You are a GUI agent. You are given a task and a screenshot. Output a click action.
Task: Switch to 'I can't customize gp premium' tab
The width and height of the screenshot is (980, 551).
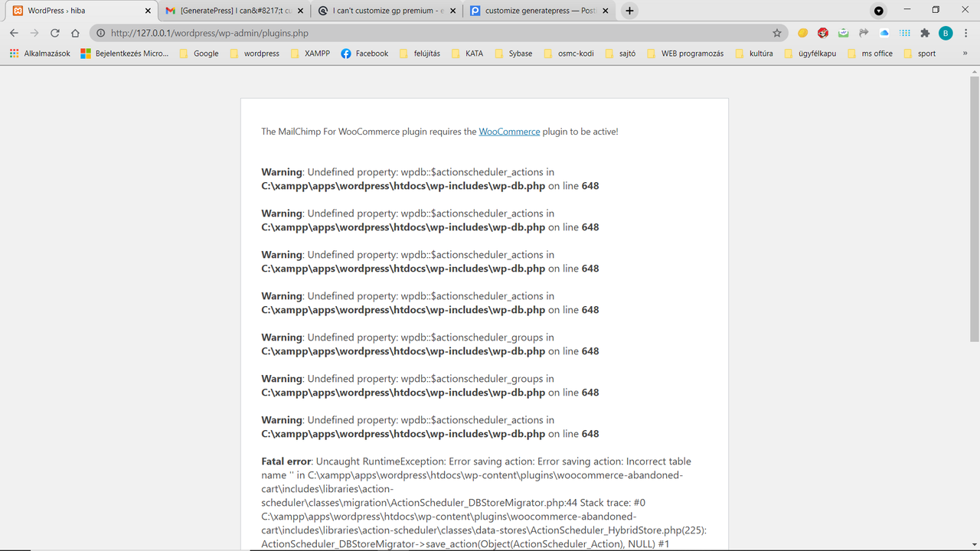tap(387, 11)
